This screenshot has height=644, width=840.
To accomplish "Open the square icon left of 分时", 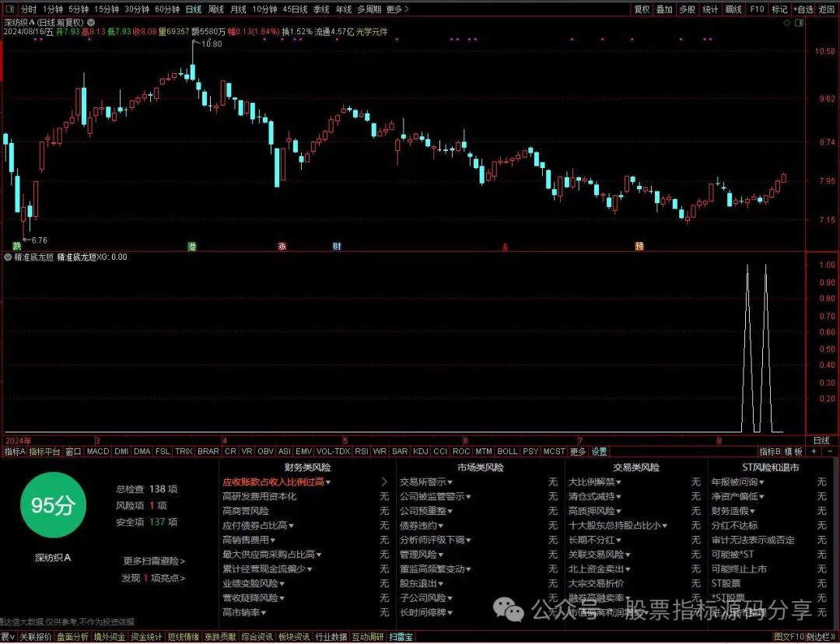I will (x=10, y=9).
